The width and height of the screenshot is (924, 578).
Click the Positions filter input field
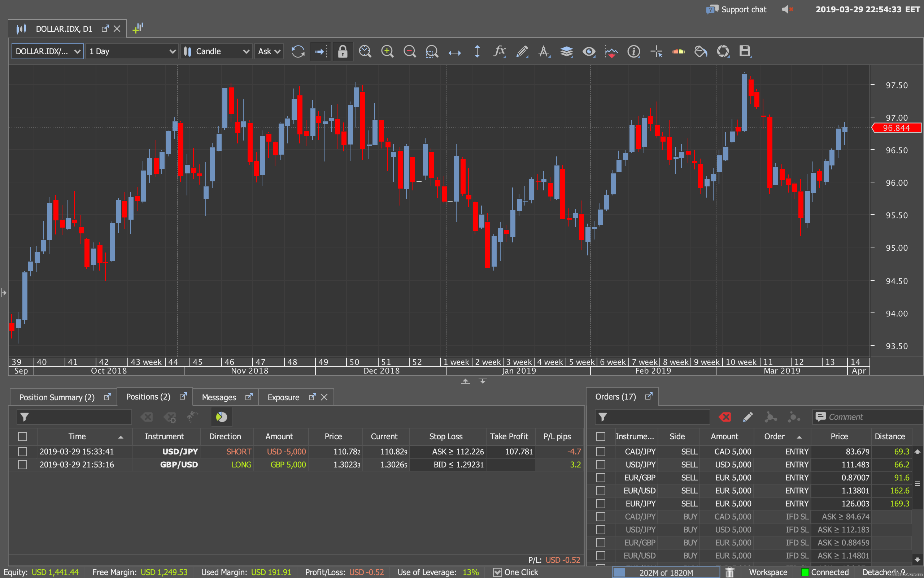click(x=74, y=417)
